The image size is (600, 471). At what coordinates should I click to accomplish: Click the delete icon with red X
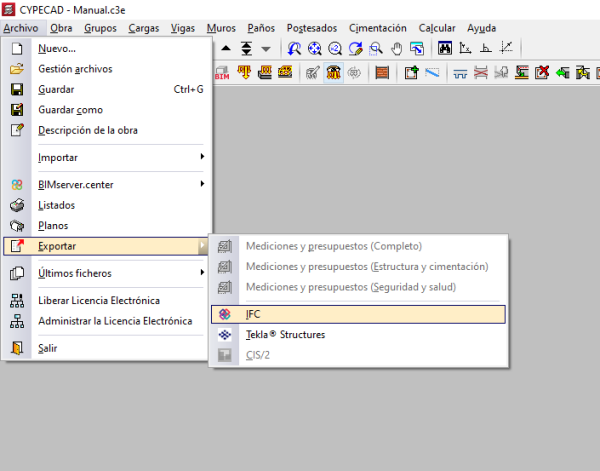coord(542,72)
